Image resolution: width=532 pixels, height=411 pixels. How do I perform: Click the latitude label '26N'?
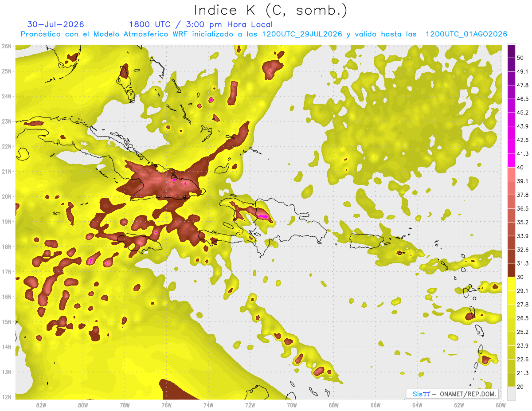6,46
